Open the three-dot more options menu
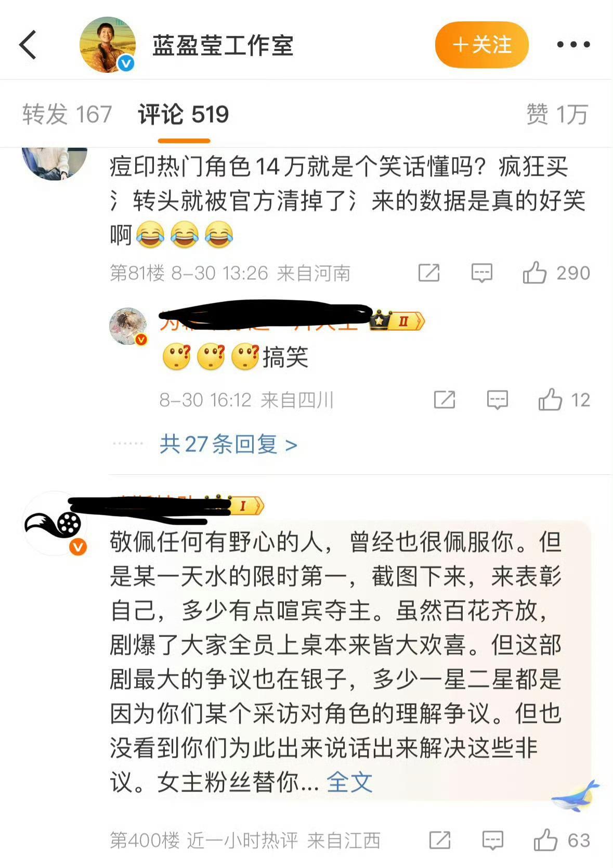Screen dimensions: 613x868 tap(573, 45)
